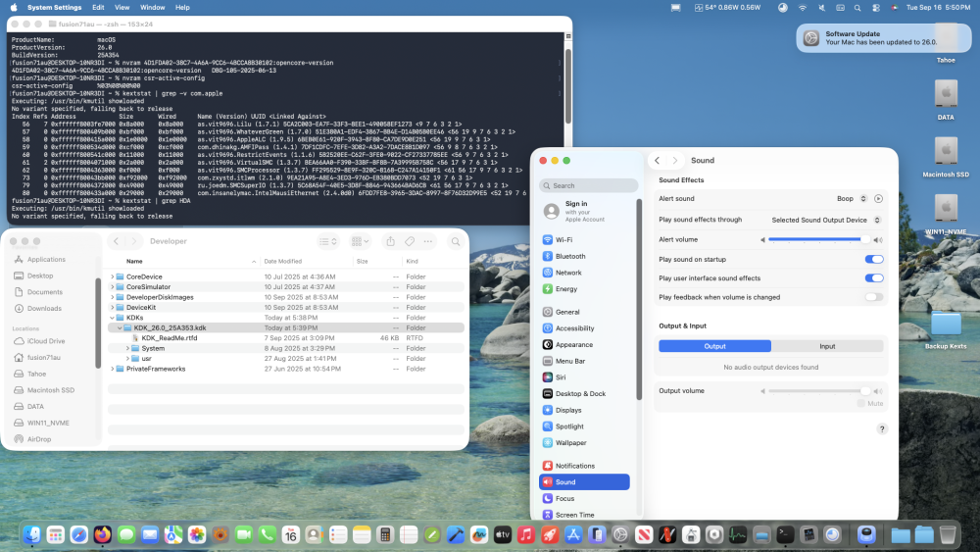Image resolution: width=980 pixels, height=552 pixels.
Task: Open Firefox in the Dock
Action: click(x=103, y=534)
